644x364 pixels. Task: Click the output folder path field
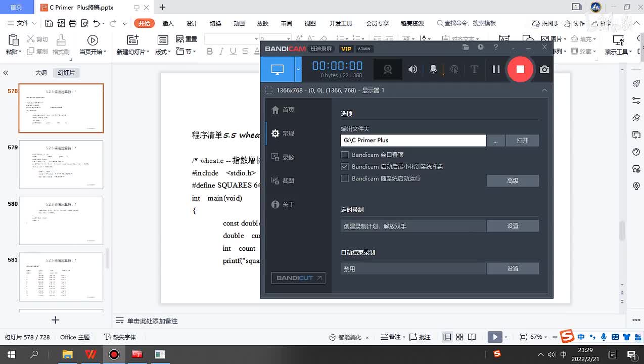tap(413, 140)
